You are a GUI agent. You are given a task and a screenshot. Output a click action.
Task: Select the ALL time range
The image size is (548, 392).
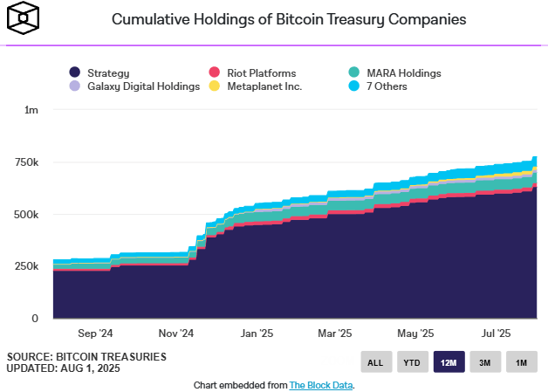click(x=376, y=362)
